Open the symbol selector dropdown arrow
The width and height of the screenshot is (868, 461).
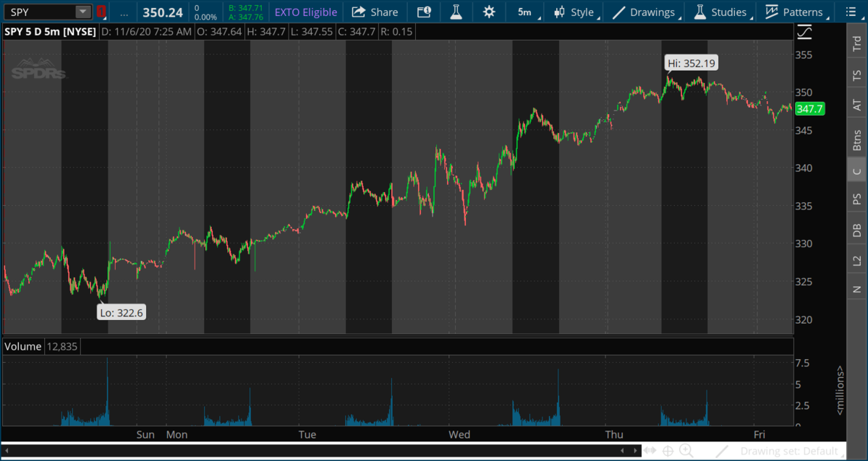(83, 12)
